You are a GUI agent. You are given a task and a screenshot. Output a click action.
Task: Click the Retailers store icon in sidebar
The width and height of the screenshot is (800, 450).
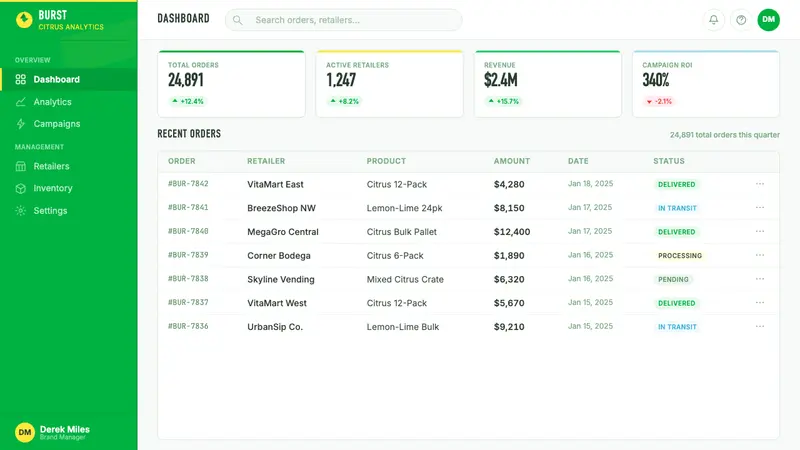pos(20,166)
